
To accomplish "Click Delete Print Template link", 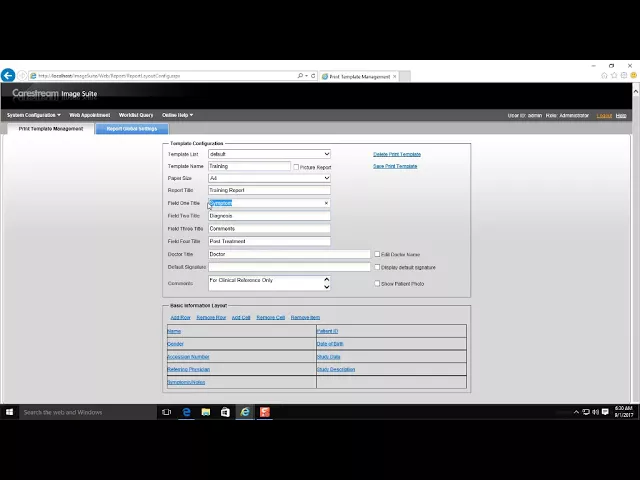I will pyautogui.click(x=397, y=154).
